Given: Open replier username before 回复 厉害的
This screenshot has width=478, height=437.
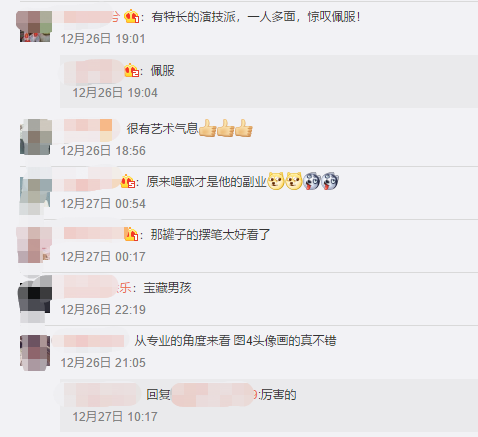Looking at the screenshot, I should [102, 395].
